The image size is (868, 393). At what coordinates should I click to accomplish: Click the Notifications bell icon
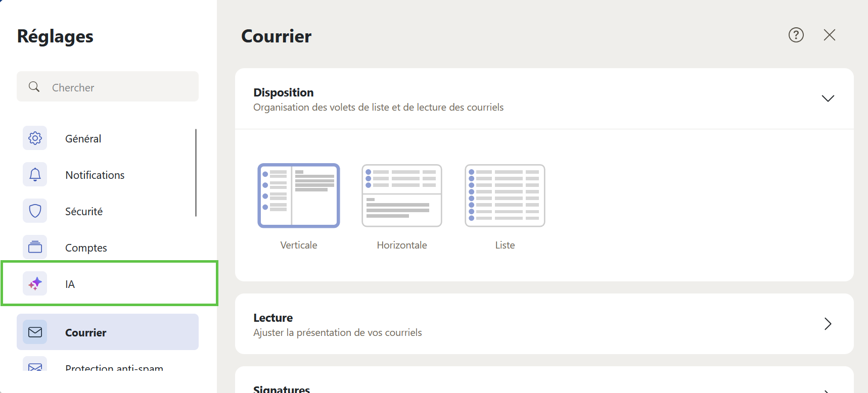point(35,174)
